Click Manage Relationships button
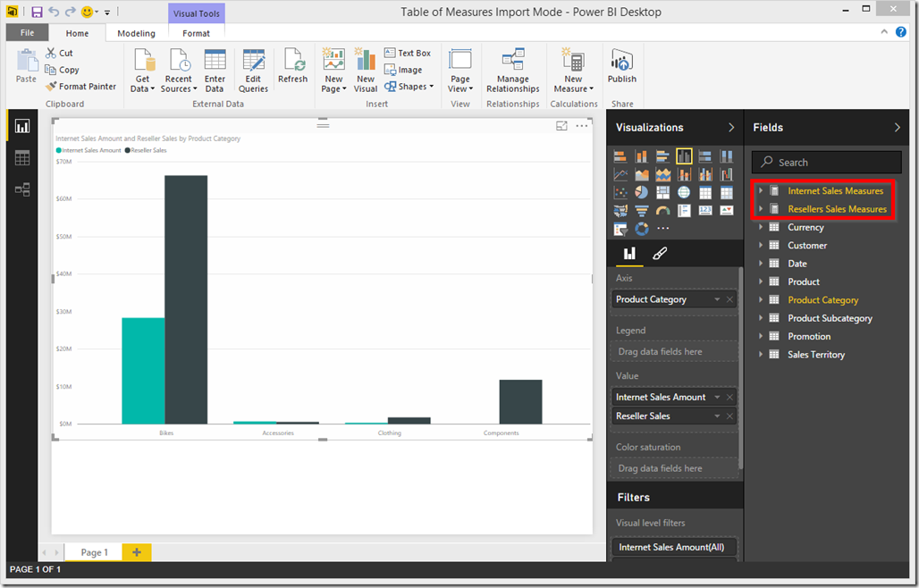 513,71
